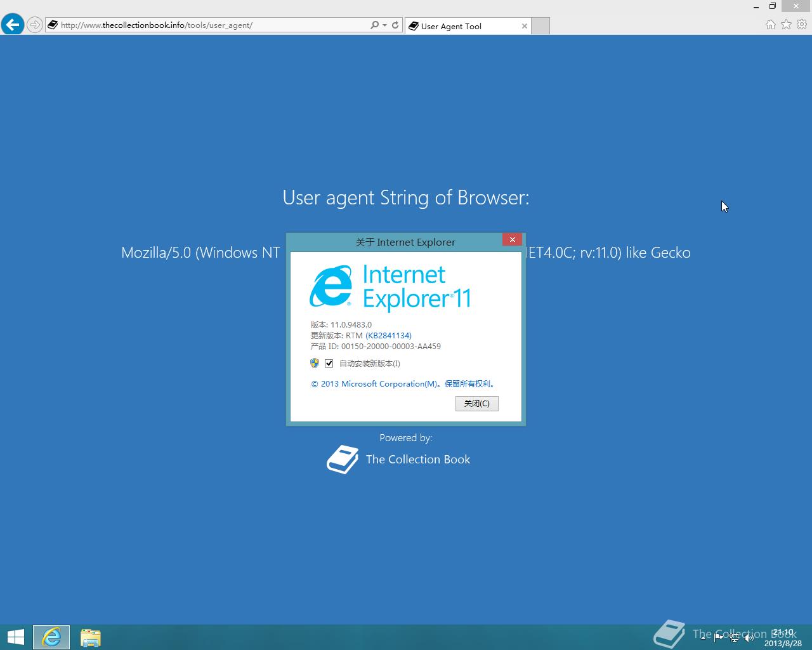
Task: Close the About Internet Explorer dialog with X
Action: tap(512, 239)
